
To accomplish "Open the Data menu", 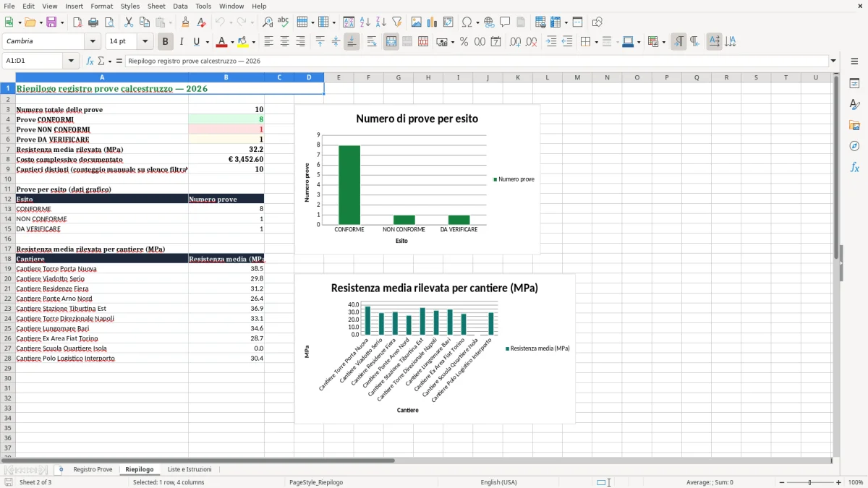I will click(x=180, y=6).
